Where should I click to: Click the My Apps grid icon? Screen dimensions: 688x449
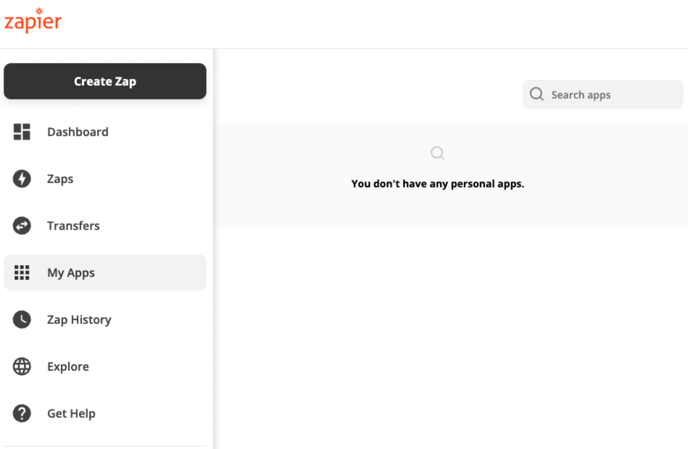pyautogui.click(x=22, y=273)
